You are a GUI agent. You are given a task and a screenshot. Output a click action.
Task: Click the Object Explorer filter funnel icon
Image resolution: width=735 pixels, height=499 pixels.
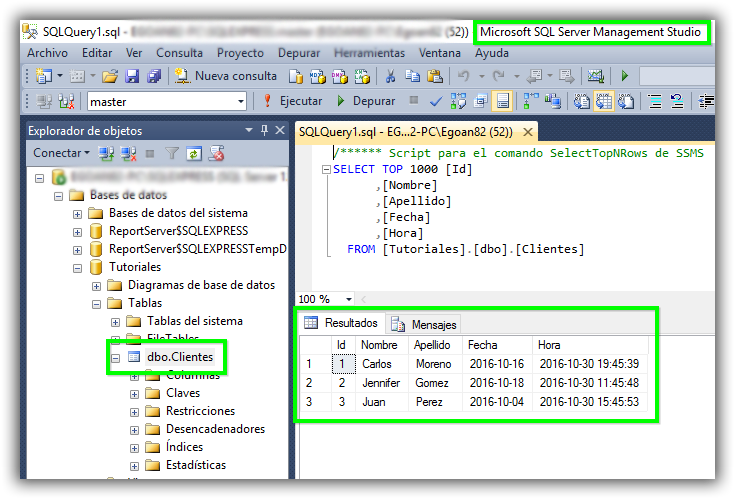coord(172,153)
